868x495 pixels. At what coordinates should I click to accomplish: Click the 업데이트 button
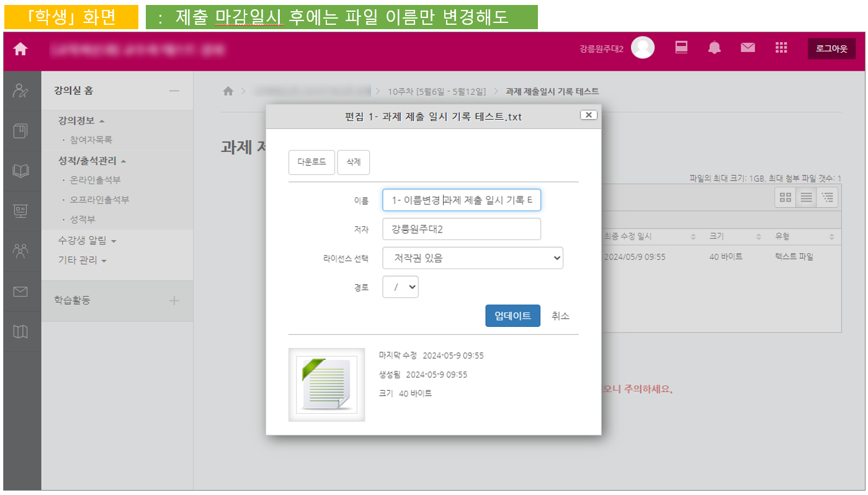click(x=512, y=316)
